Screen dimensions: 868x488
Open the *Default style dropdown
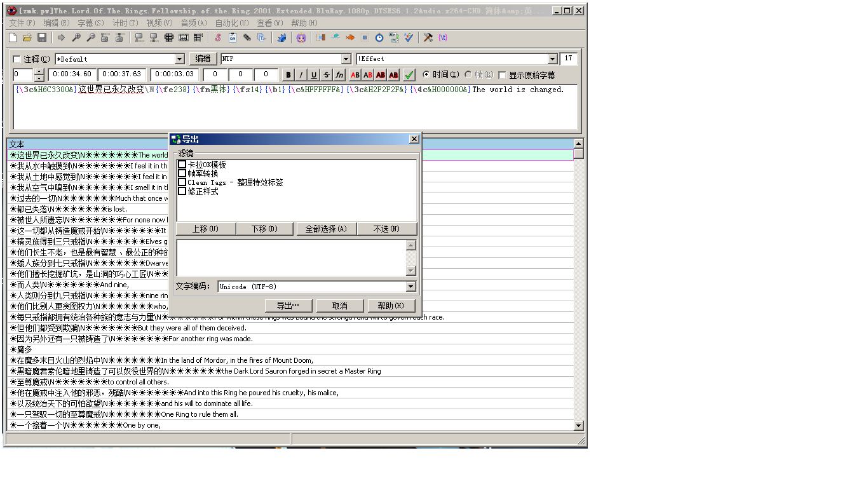point(180,59)
